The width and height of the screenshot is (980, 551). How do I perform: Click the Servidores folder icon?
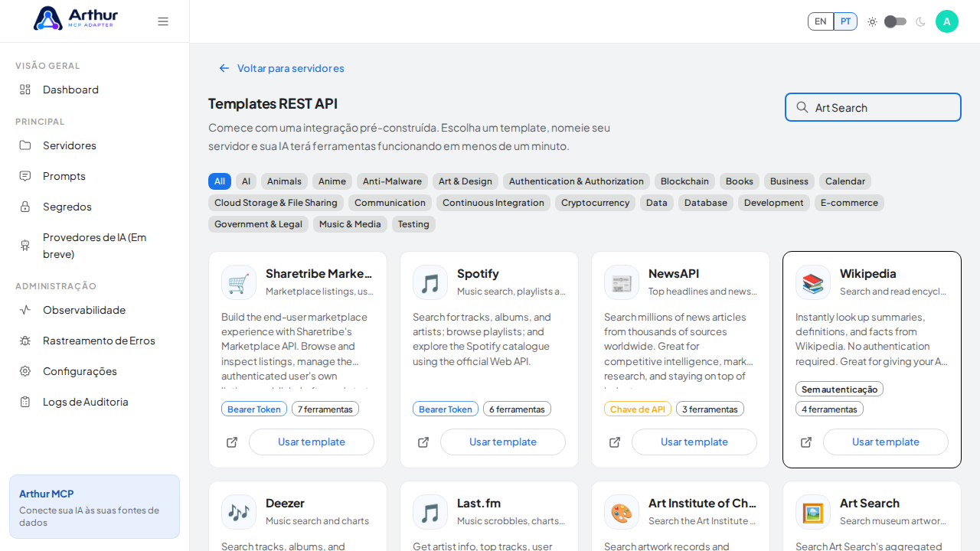tap(25, 145)
